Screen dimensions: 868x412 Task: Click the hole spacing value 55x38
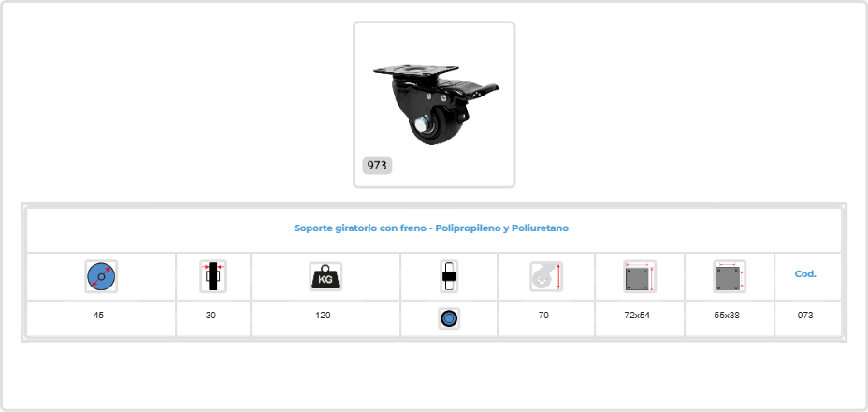(727, 315)
